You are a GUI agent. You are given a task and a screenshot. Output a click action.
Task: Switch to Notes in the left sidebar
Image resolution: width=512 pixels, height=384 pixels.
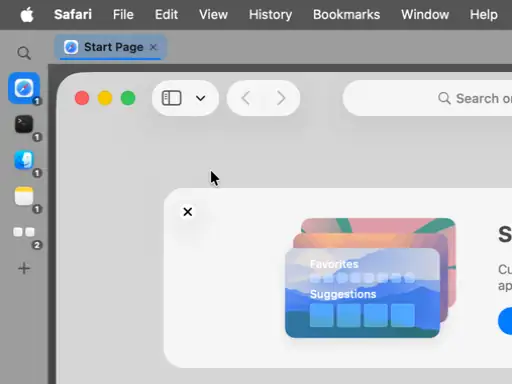24,196
